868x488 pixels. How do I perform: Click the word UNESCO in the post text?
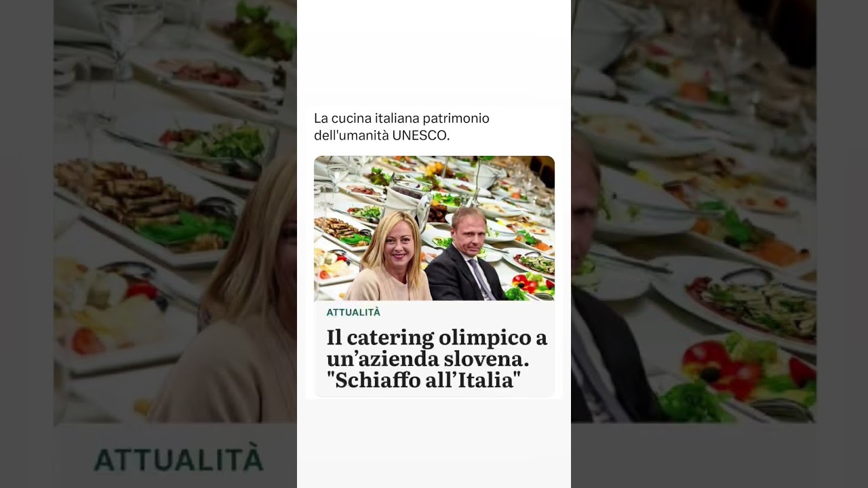pyautogui.click(x=420, y=136)
